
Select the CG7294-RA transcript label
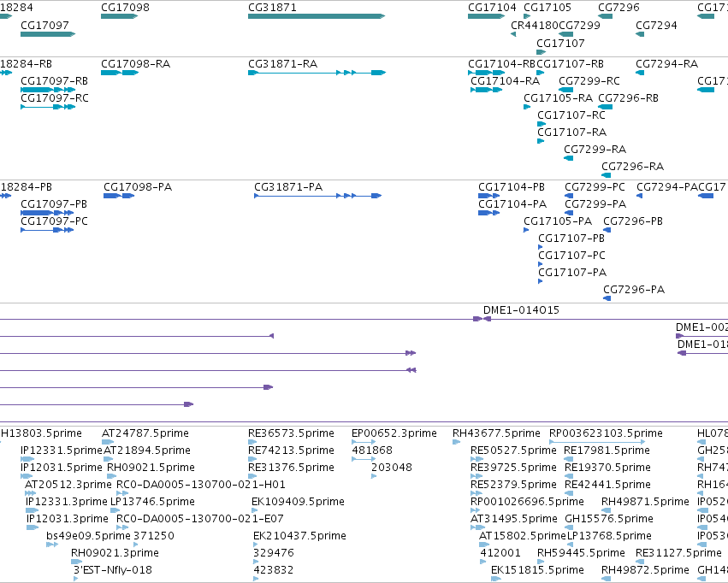click(x=666, y=64)
